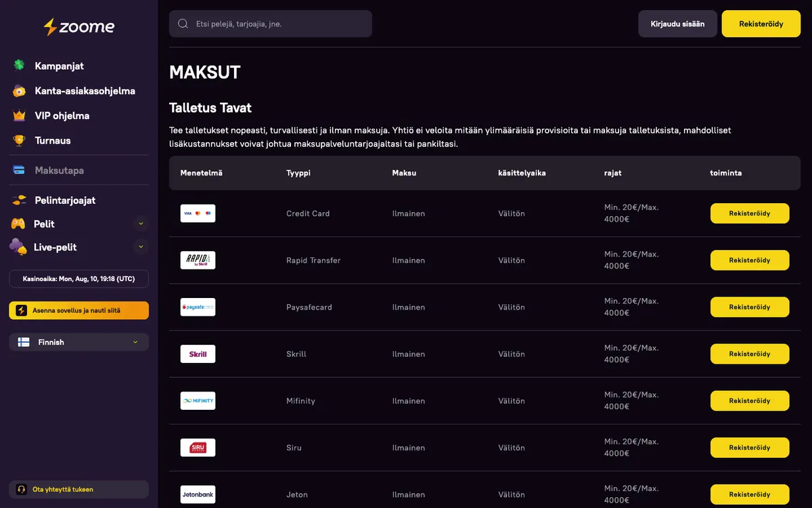Viewport: 812px width, 508px height.
Task: Click the Talletus Tavat heading
Action: coord(210,108)
